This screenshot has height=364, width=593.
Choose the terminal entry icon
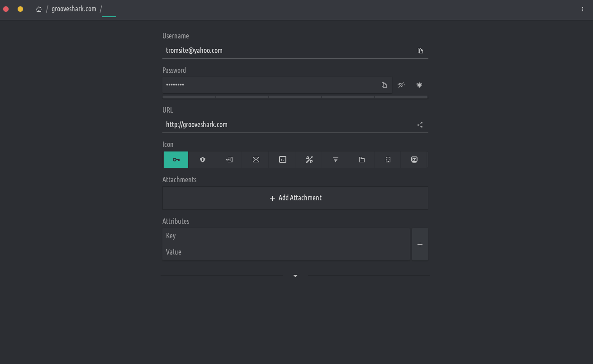pos(283,160)
